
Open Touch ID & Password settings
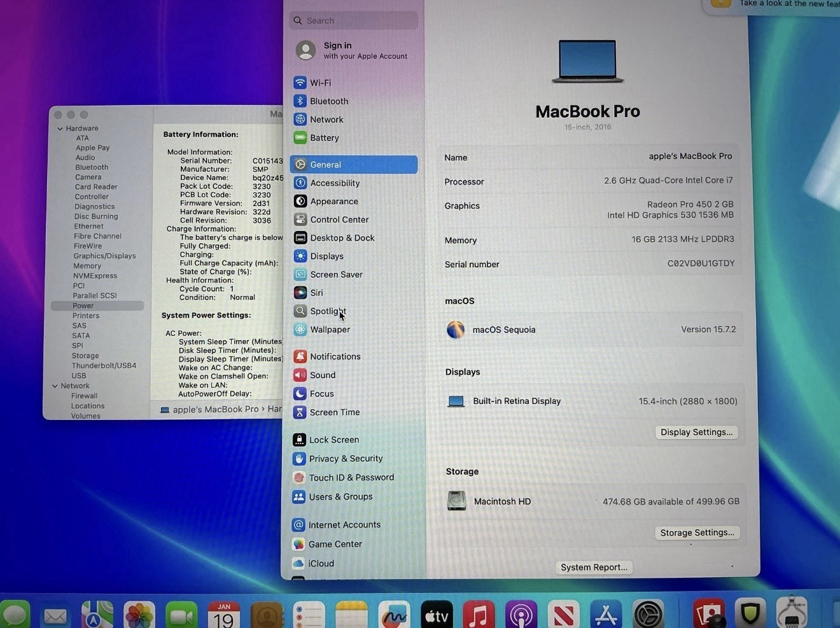351,477
